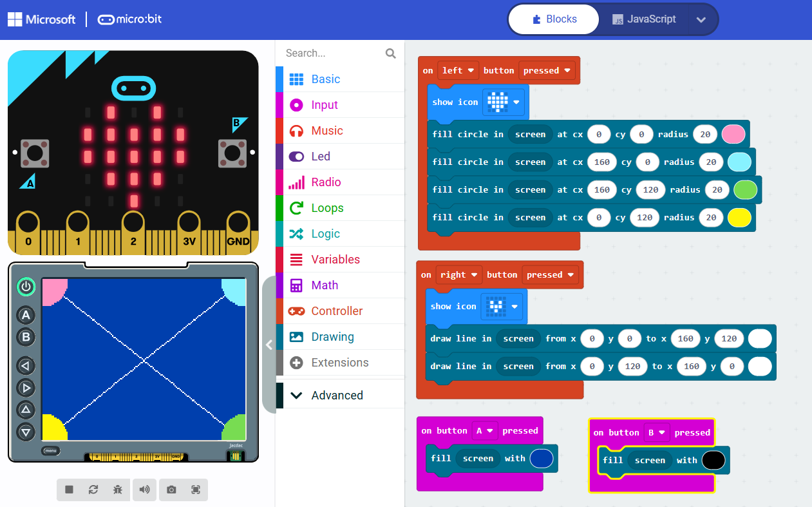Open 'left' button dropdown in block
The width and height of the screenshot is (812, 507).
click(458, 70)
